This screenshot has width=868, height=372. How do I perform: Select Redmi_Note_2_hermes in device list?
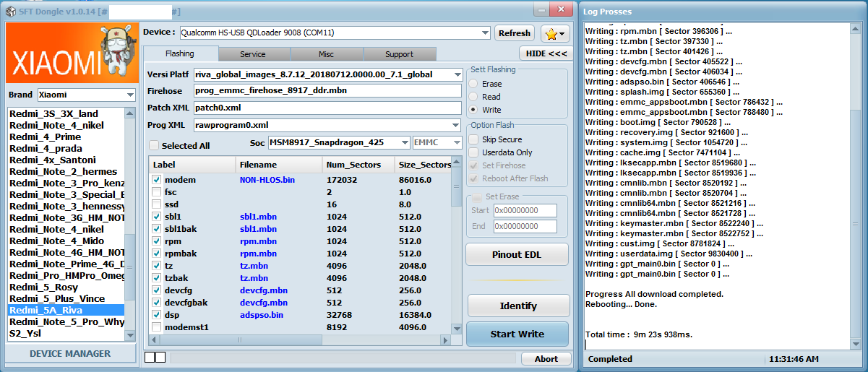pos(66,172)
